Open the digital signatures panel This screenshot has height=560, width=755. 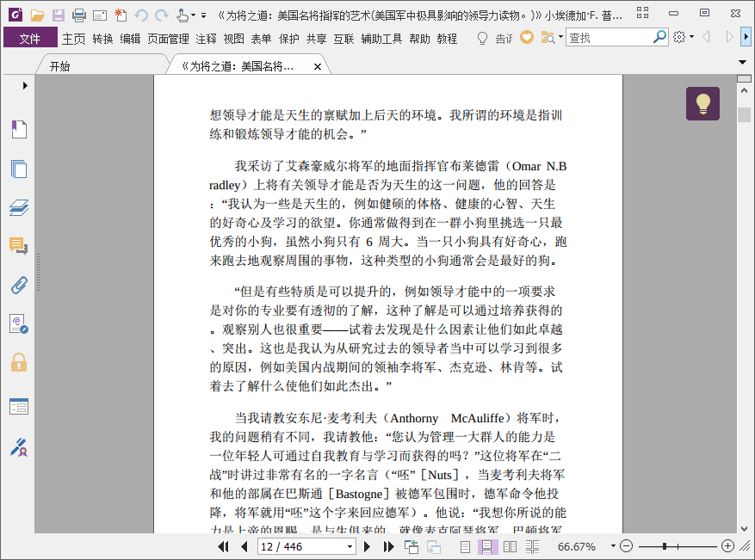(19, 447)
